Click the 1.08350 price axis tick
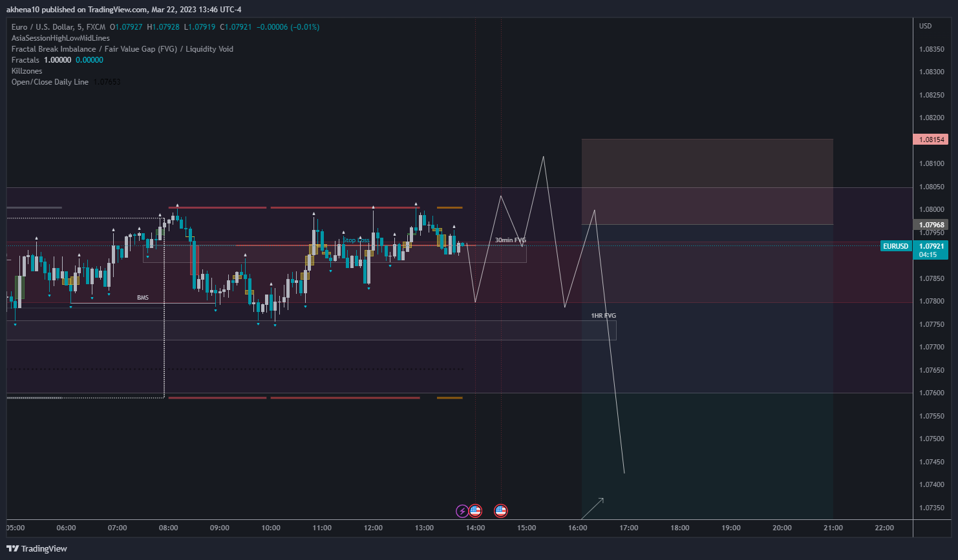This screenshot has height=560, width=958. pos(931,49)
